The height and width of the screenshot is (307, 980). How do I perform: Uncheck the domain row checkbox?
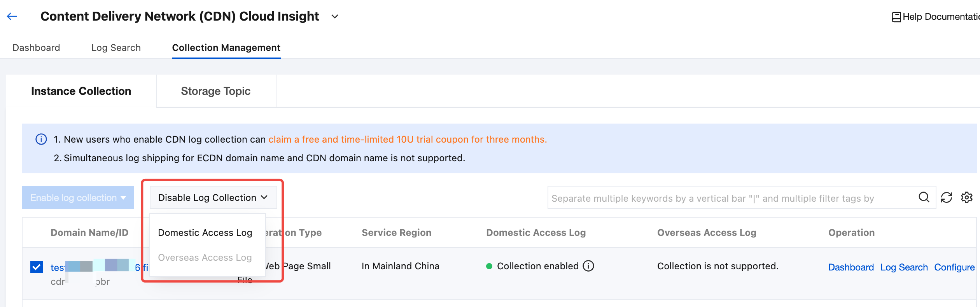(x=37, y=267)
